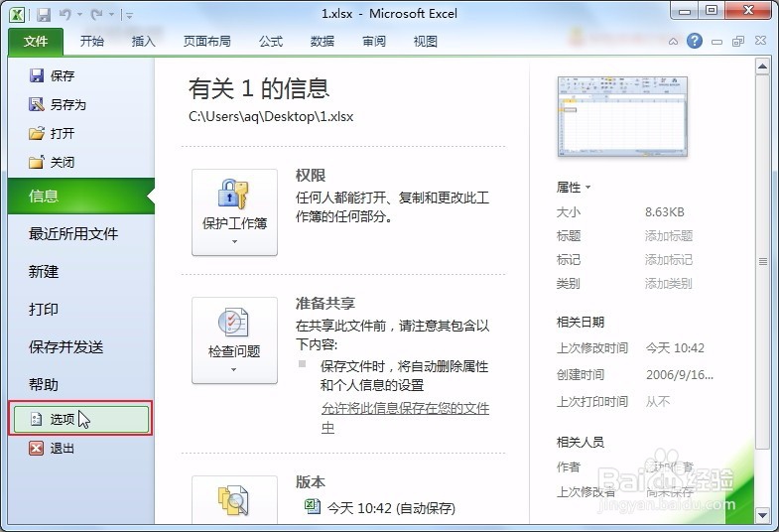779x532 pixels.
Task: Click the lock and key icon
Action: click(233, 194)
